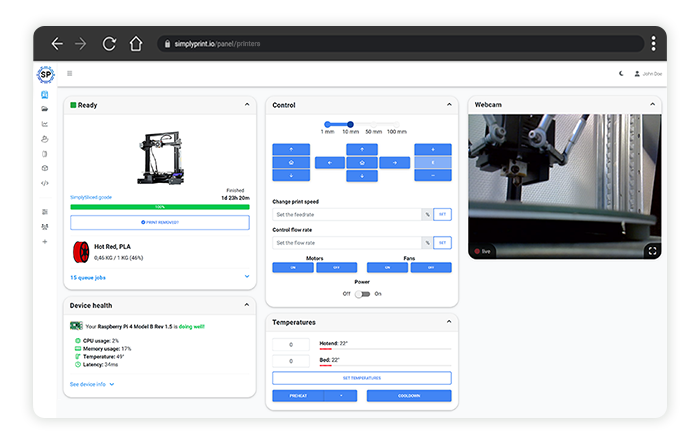Viewport: 700px width, 444px height.
Task: Expand the 15 queue jobs list
Action: coord(247,277)
